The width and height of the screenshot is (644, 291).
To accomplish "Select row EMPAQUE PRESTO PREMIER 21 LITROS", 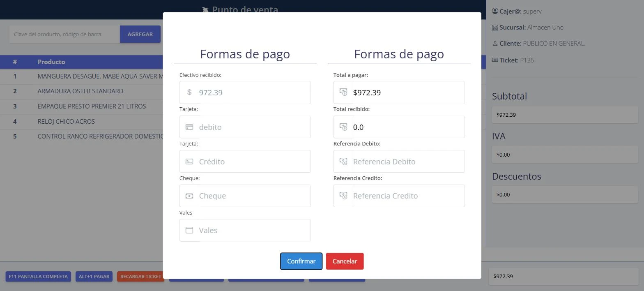I will point(81,106).
